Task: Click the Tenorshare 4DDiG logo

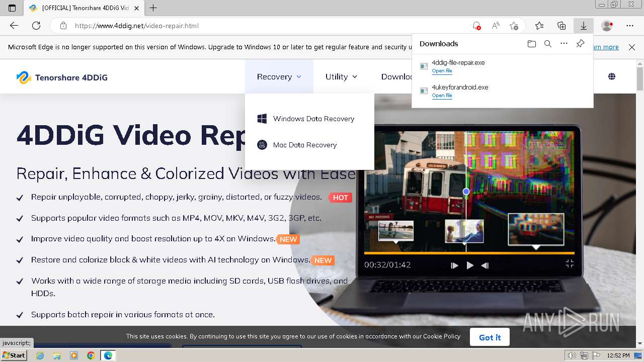Action: (62, 77)
